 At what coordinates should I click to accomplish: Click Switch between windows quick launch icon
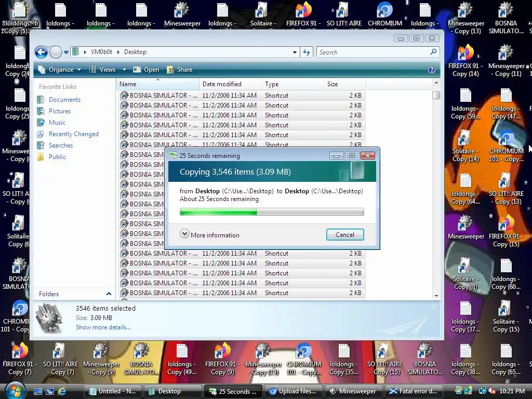[x=49, y=391]
